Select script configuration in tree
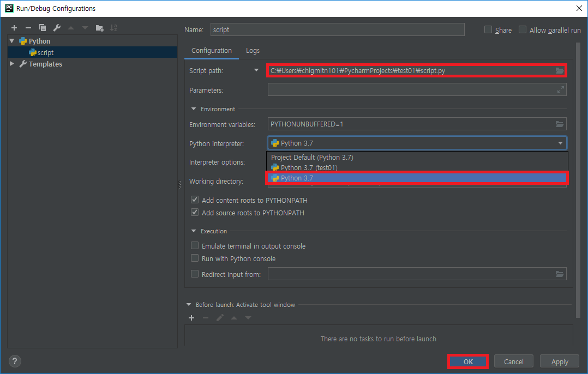Screen dimensions: 588x374 92,52
